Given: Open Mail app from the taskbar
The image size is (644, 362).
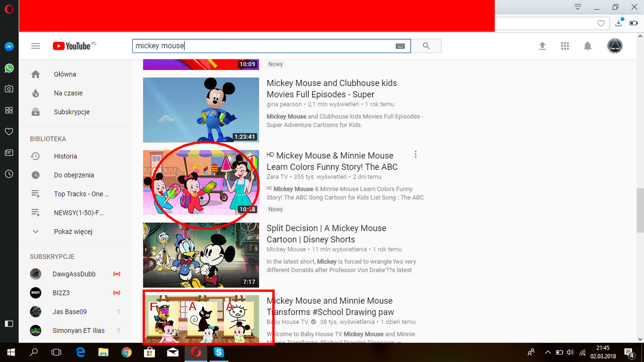Looking at the screenshot, I should 173,352.
